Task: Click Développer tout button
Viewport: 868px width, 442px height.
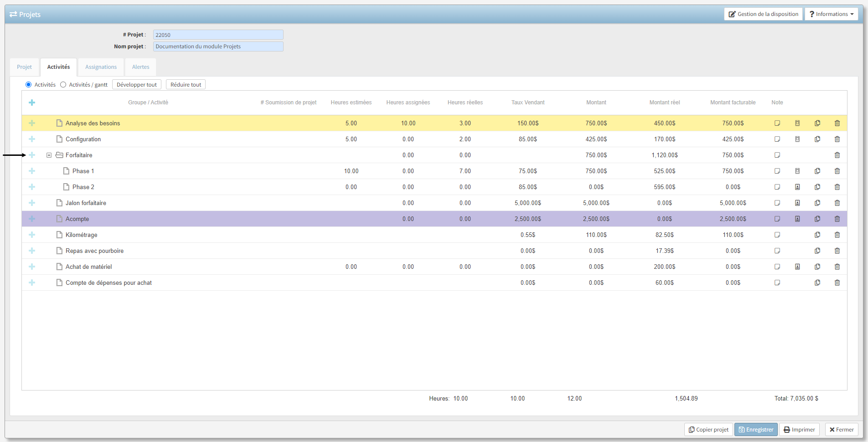Action: tap(137, 85)
